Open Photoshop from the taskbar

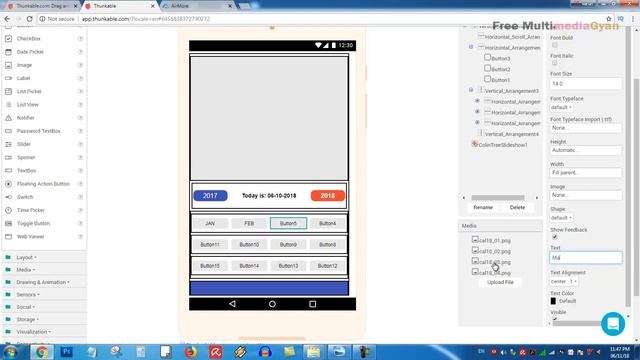[66, 352]
